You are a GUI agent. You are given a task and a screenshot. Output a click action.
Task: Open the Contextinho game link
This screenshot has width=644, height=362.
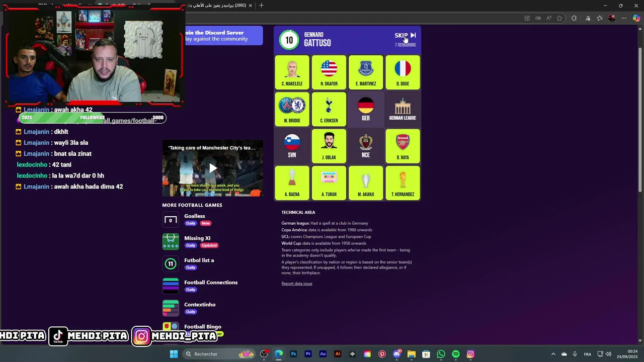200,305
